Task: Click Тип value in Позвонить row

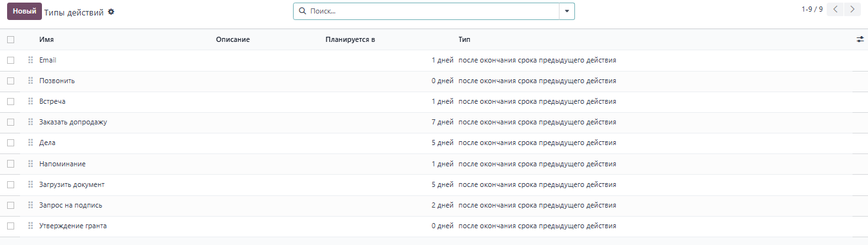Action: pos(537,81)
